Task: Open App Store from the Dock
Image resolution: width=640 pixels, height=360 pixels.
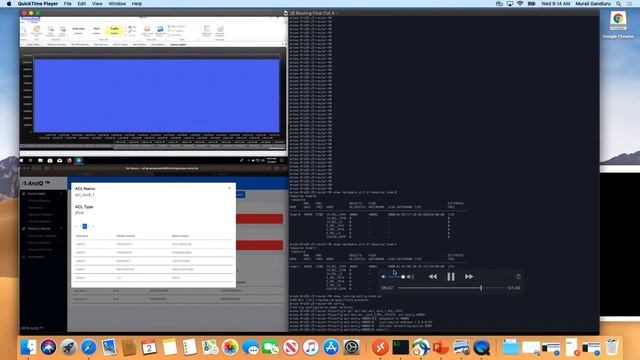Action: coord(331,347)
